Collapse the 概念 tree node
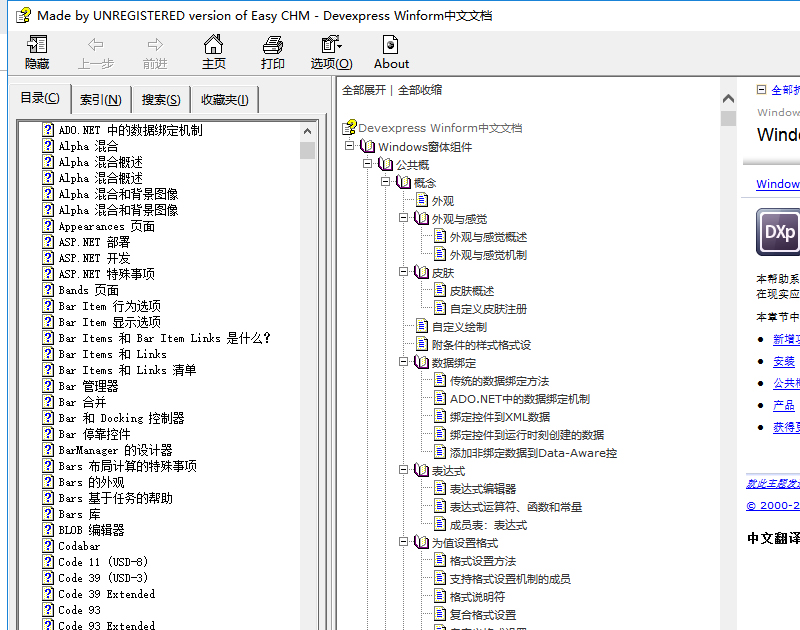The width and height of the screenshot is (800, 630). [385, 182]
